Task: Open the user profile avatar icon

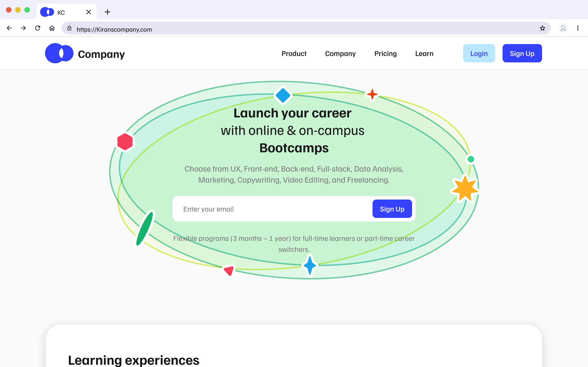Action: pos(563,28)
